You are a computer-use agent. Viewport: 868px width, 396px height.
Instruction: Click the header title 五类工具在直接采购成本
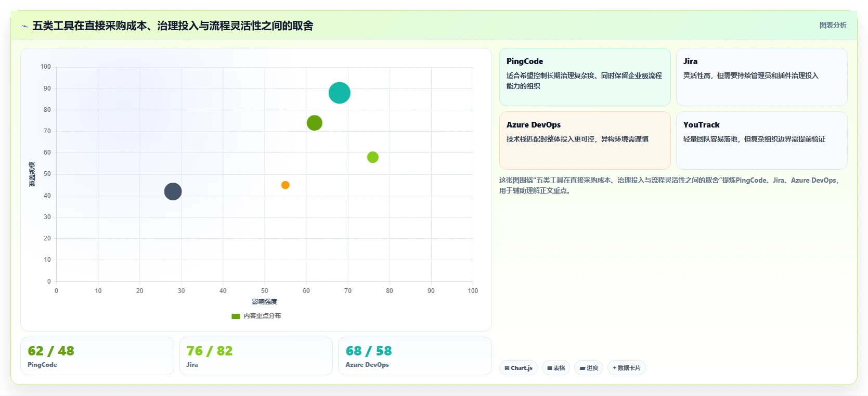173,26
